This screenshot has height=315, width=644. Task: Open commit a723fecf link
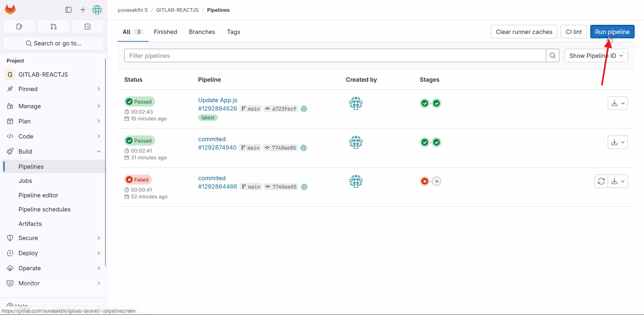(x=284, y=109)
